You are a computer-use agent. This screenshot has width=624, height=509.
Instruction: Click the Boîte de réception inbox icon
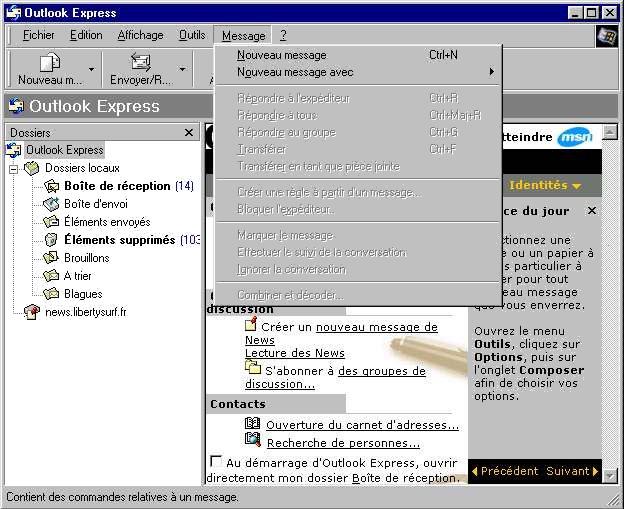[51, 186]
